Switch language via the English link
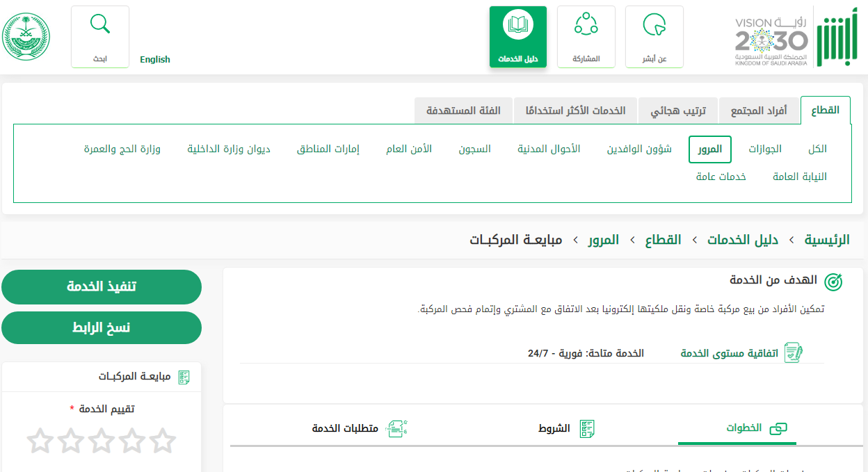 (155, 60)
